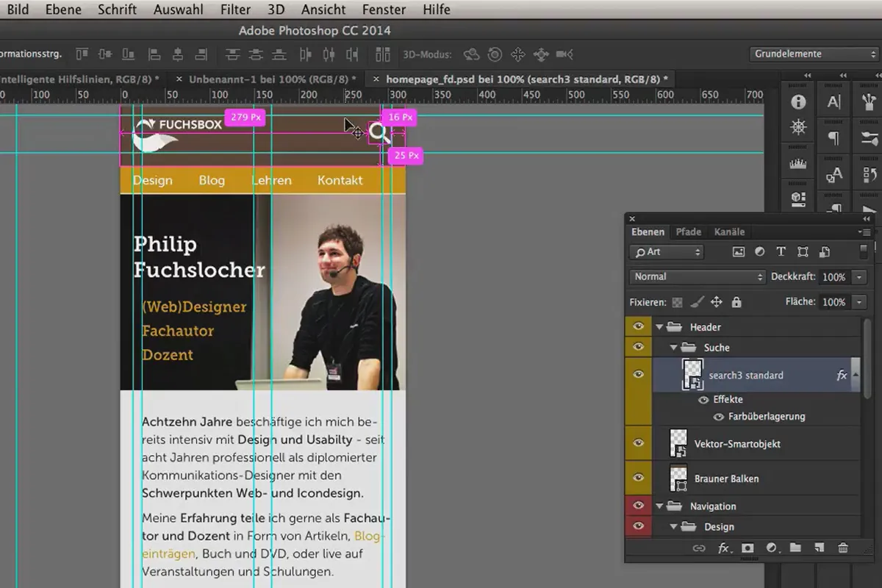Filter layers by shape layers icon
882x588 pixels.
(x=803, y=252)
